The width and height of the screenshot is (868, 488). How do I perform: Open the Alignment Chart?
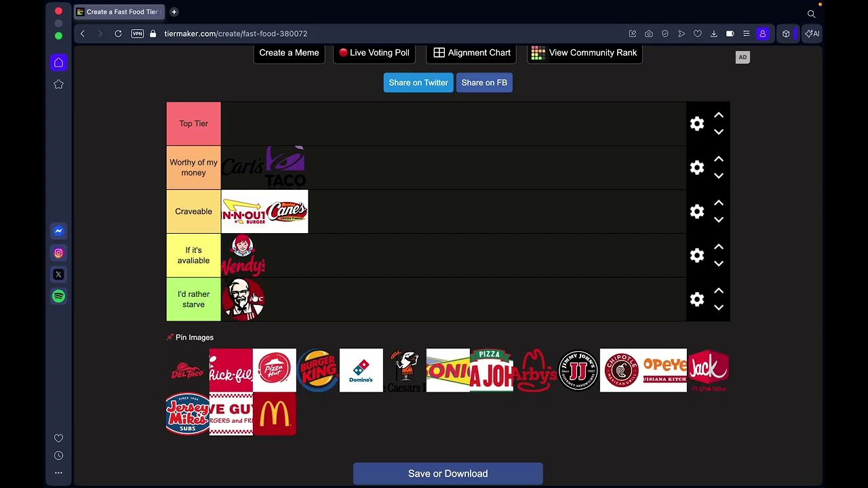point(472,53)
